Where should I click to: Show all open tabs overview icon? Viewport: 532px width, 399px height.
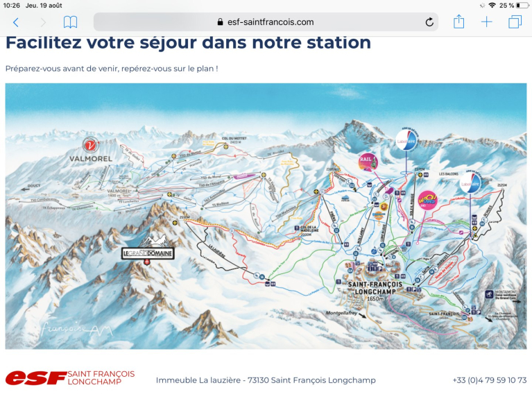point(515,22)
